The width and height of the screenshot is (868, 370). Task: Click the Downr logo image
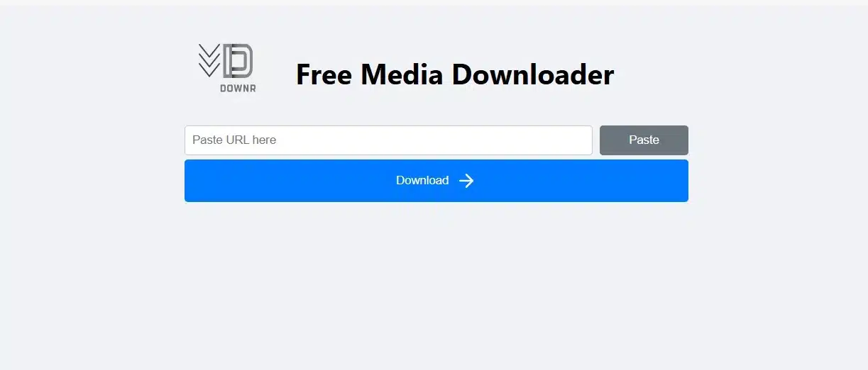click(226, 68)
